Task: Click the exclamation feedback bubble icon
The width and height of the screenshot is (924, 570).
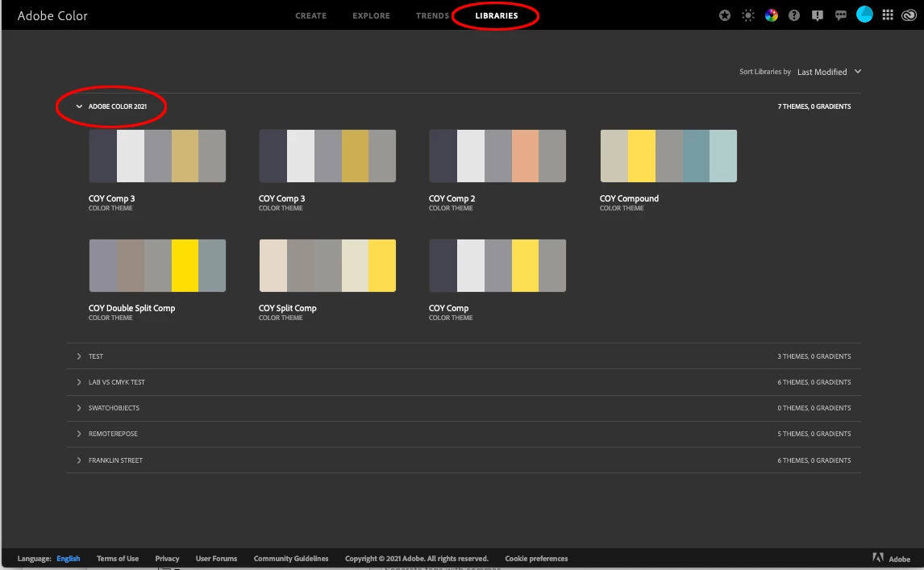Action: point(817,16)
